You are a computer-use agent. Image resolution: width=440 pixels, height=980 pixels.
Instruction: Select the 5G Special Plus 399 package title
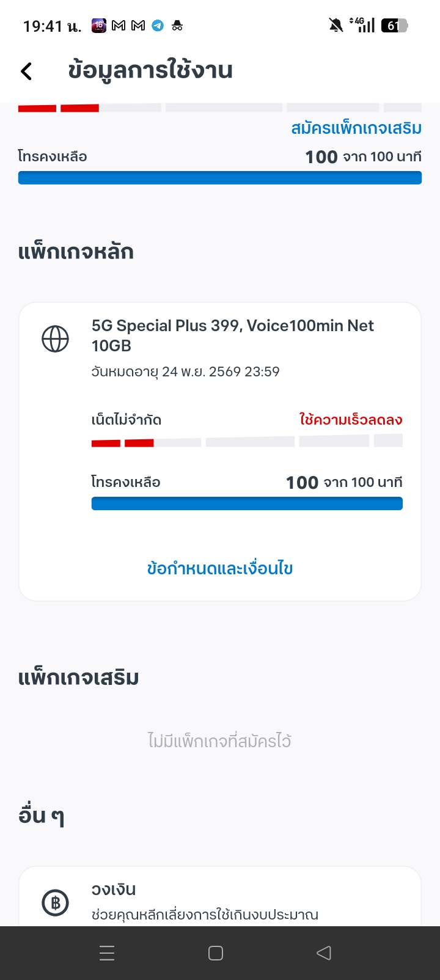(232, 335)
